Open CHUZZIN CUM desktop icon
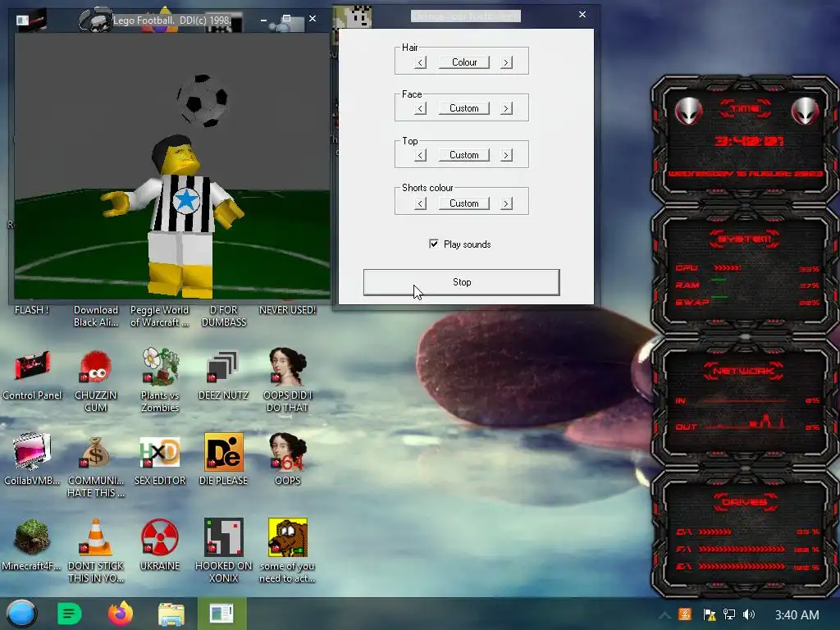This screenshot has width=840, height=630. click(x=96, y=381)
